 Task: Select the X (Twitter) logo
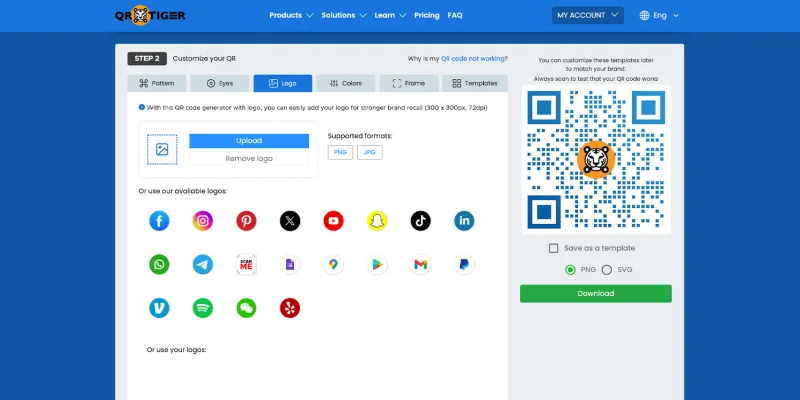[x=290, y=221]
